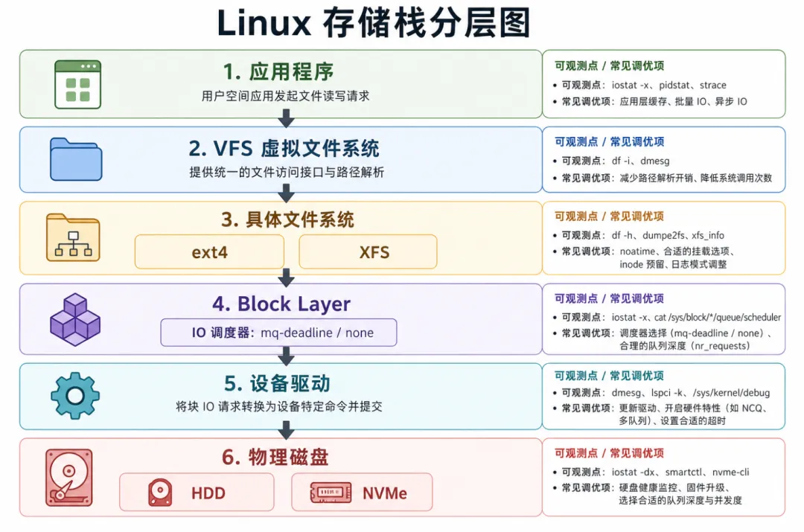Click the blue VFS folder icon
This screenshot has width=804, height=532.
(x=76, y=159)
